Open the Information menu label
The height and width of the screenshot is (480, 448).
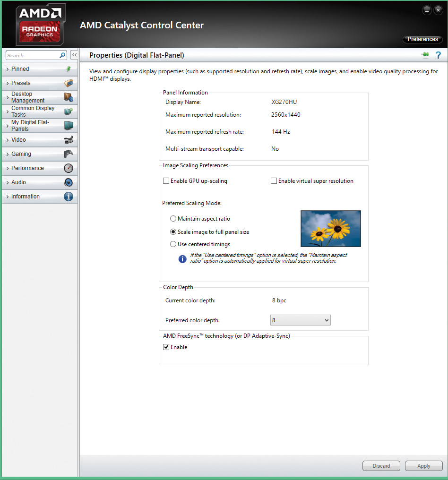click(x=26, y=197)
